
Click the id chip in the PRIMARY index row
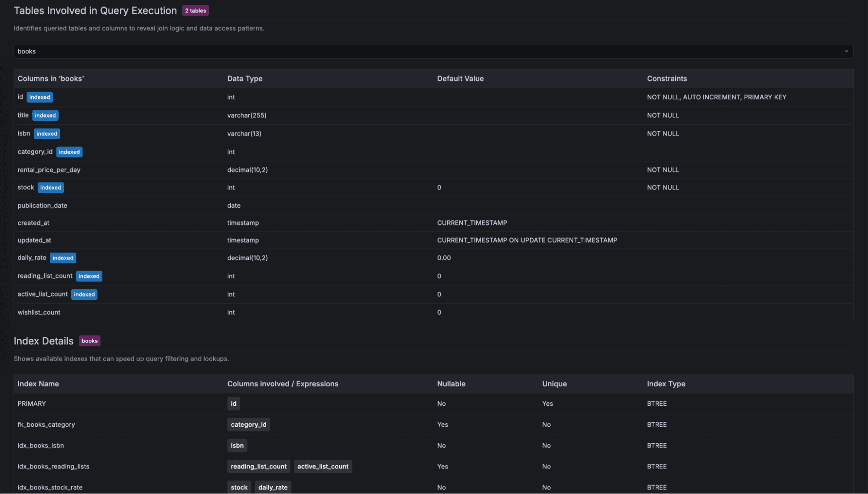tap(234, 403)
